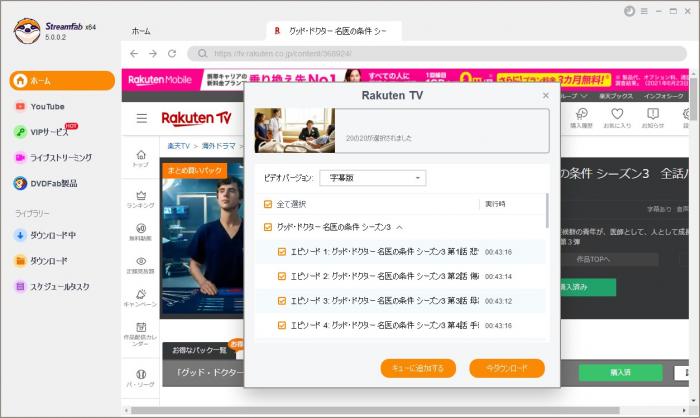Click the お得なパック一覧 tab

pos(200,350)
